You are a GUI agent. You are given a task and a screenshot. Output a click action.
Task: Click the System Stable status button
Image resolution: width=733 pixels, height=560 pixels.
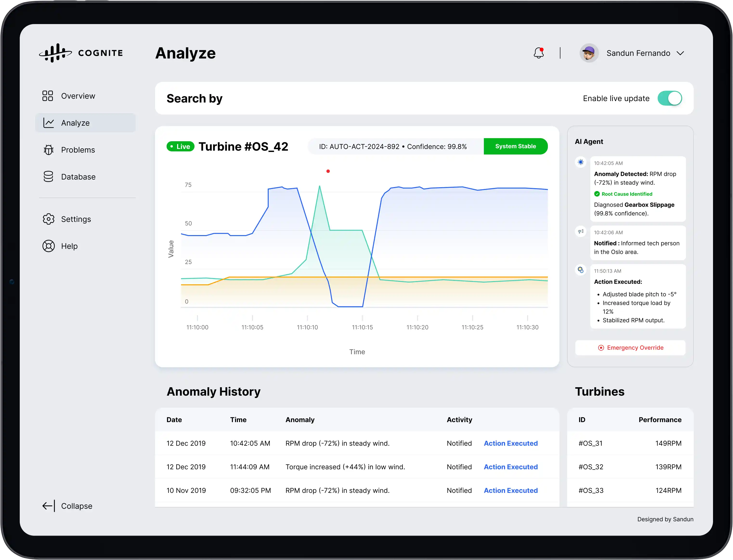pos(515,146)
